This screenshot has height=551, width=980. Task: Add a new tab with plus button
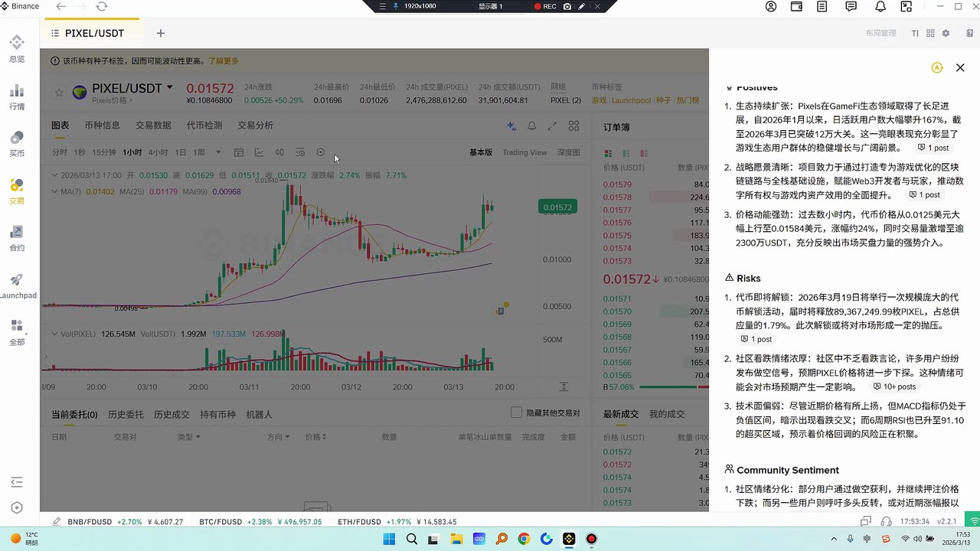pyautogui.click(x=160, y=34)
